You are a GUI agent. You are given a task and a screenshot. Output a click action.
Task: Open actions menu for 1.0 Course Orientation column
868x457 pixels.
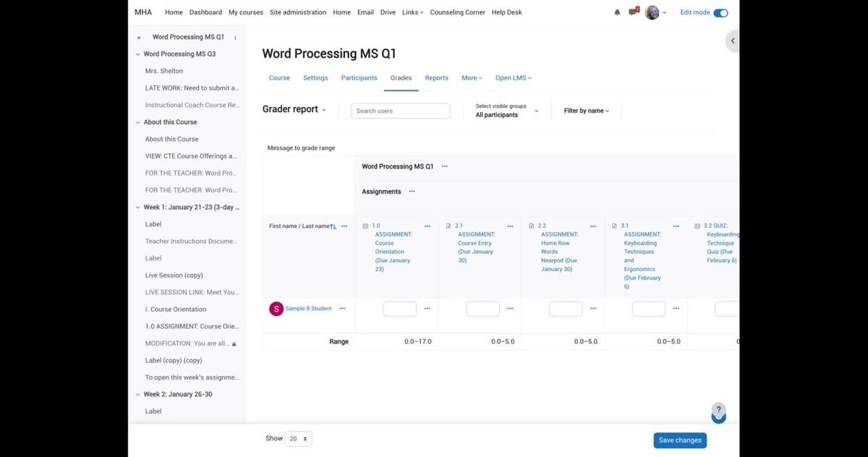tap(427, 226)
